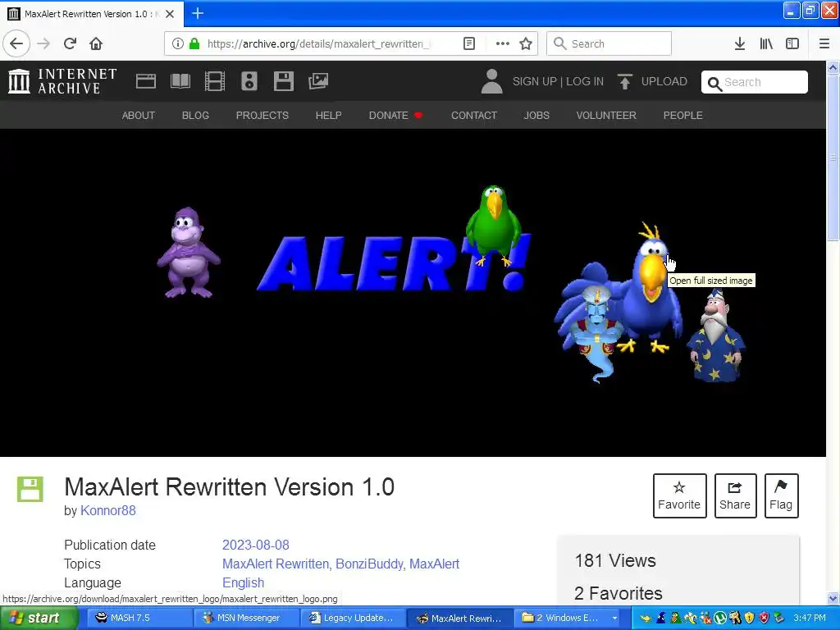Image resolution: width=840 pixels, height=630 pixels.
Task: Open the MaxAlert Rewritten topic link
Action: coord(276,564)
